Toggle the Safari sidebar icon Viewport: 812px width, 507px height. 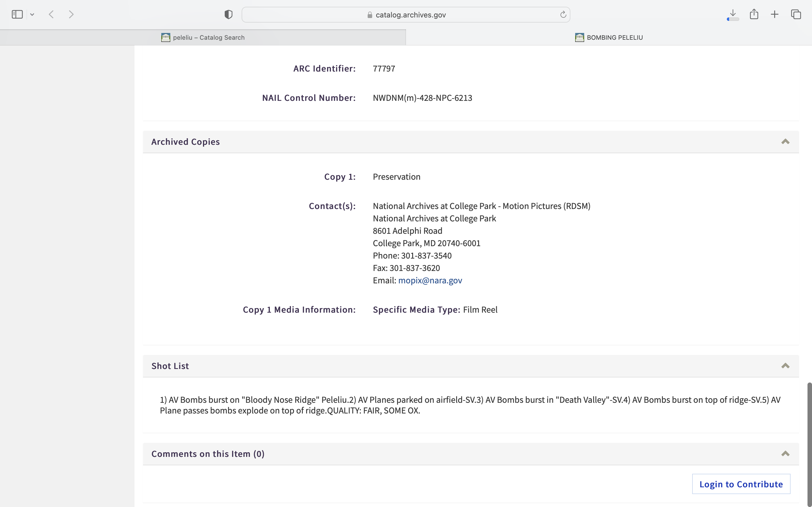[x=17, y=14]
